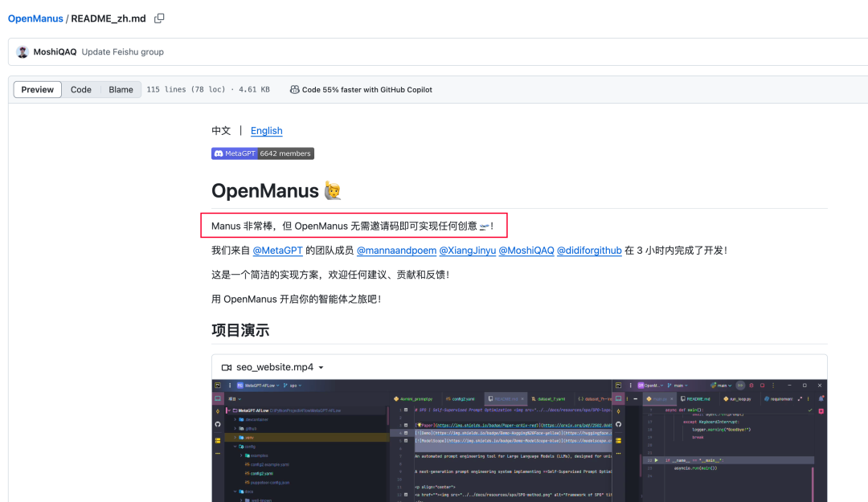Open the @XiangJinyu profile link
868x502 pixels.
tap(468, 250)
